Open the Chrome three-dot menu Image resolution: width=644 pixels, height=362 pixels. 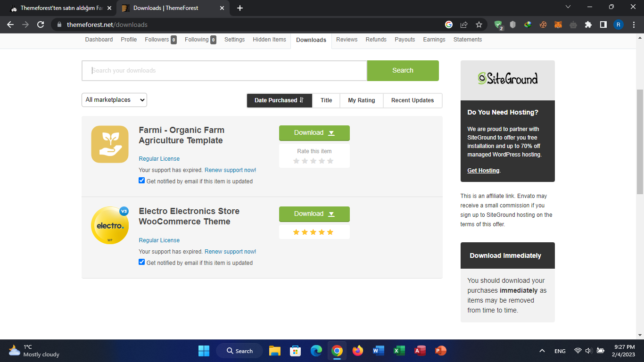pos(634,25)
